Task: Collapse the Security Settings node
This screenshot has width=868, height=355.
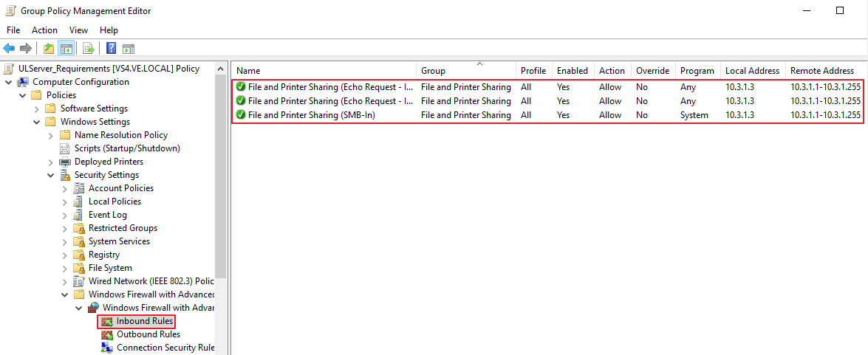Action: pyautogui.click(x=51, y=175)
